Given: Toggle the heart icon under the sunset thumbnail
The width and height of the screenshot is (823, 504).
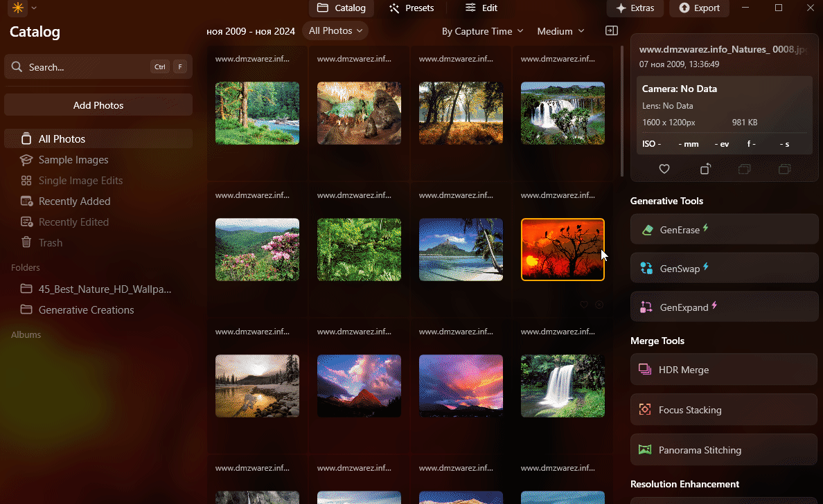Looking at the screenshot, I should 584,305.
